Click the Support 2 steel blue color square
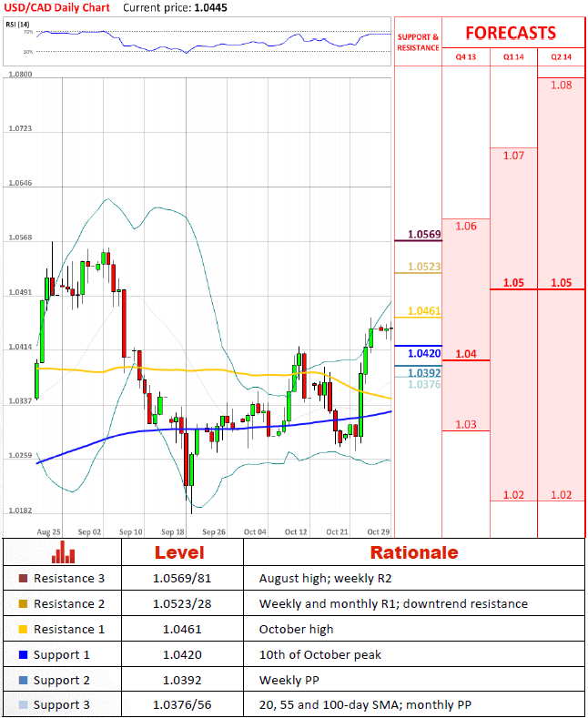This screenshot has width=588, height=718. pyautogui.click(x=23, y=680)
